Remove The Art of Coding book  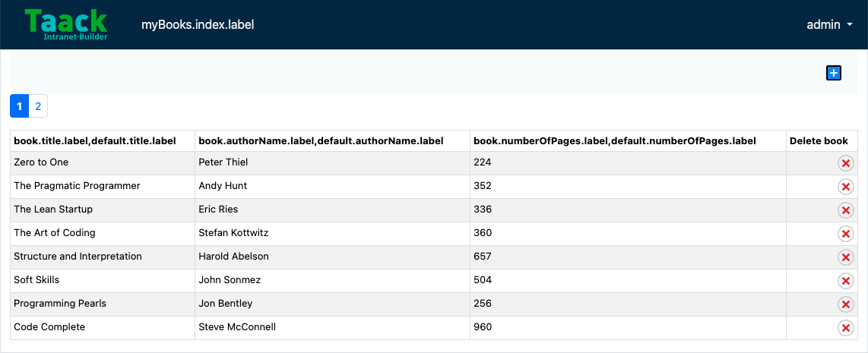[845, 234]
